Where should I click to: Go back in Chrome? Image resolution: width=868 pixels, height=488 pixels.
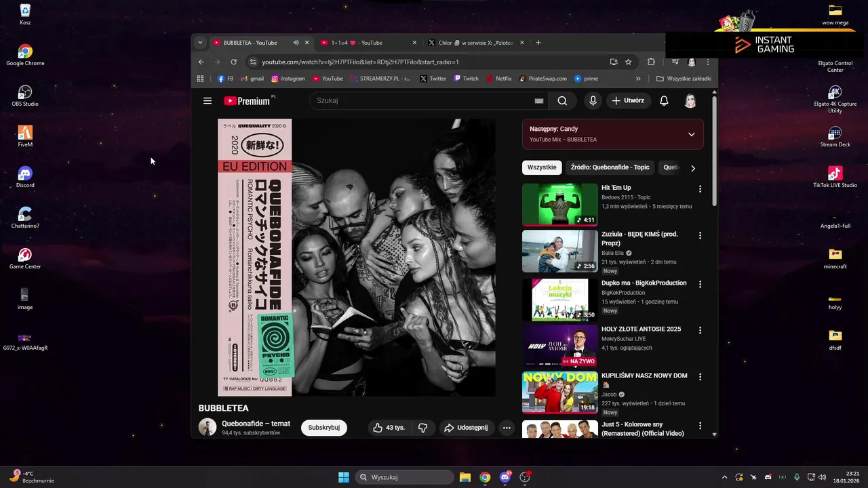(x=201, y=62)
